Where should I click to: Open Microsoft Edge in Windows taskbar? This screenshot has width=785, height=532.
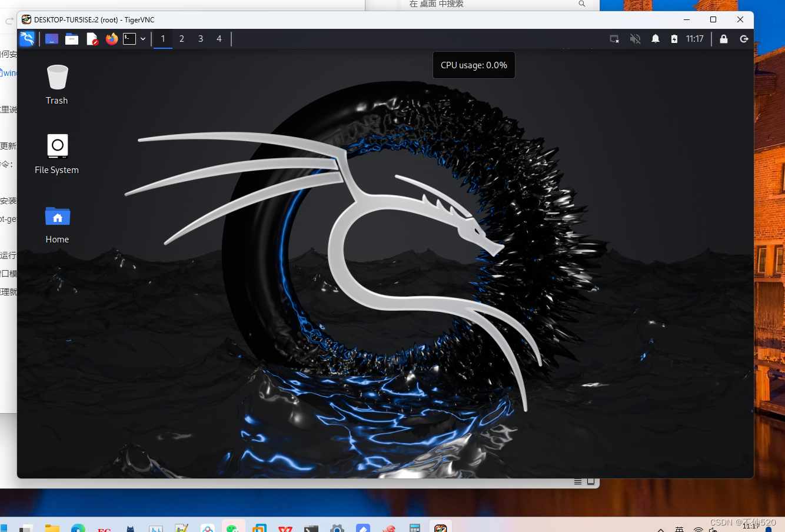point(78,528)
